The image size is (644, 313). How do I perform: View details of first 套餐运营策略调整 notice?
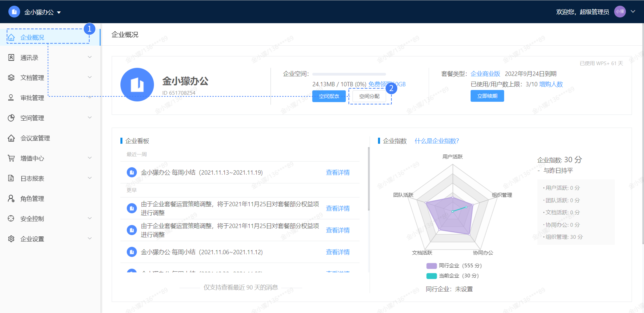click(x=337, y=208)
